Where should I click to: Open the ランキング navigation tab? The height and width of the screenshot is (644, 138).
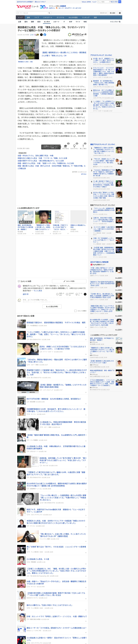[x=86, y=17]
